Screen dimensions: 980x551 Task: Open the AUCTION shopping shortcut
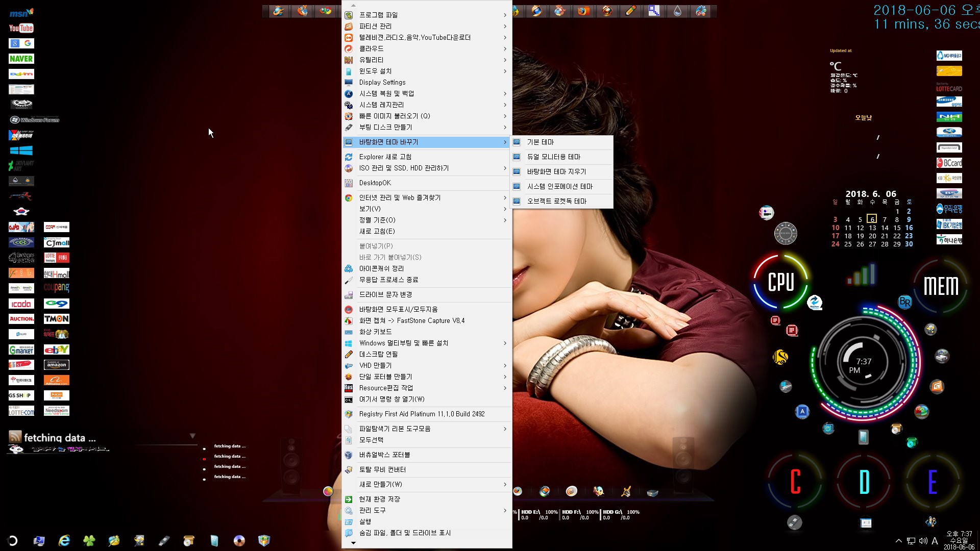[21, 319]
